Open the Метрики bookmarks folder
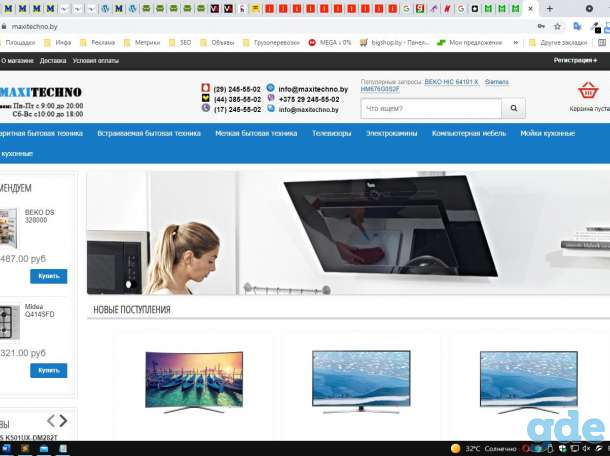Screen dimensions: 610x456 click(x=142, y=42)
